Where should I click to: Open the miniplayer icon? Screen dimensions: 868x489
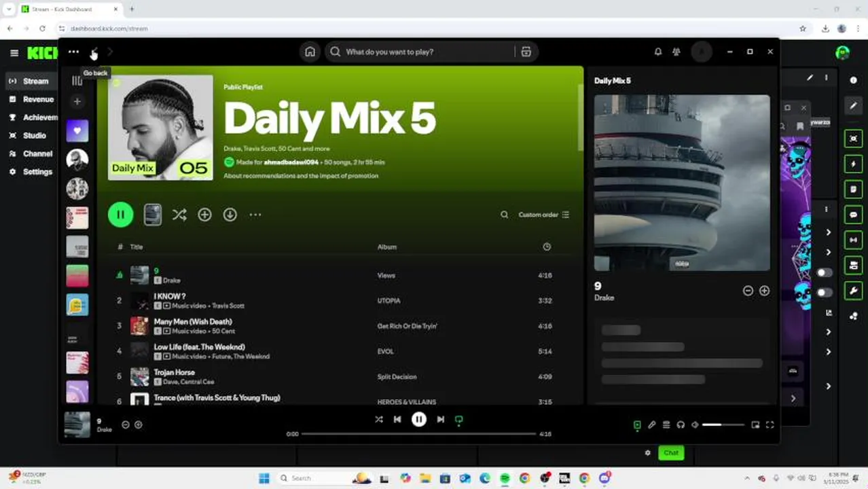tap(755, 424)
